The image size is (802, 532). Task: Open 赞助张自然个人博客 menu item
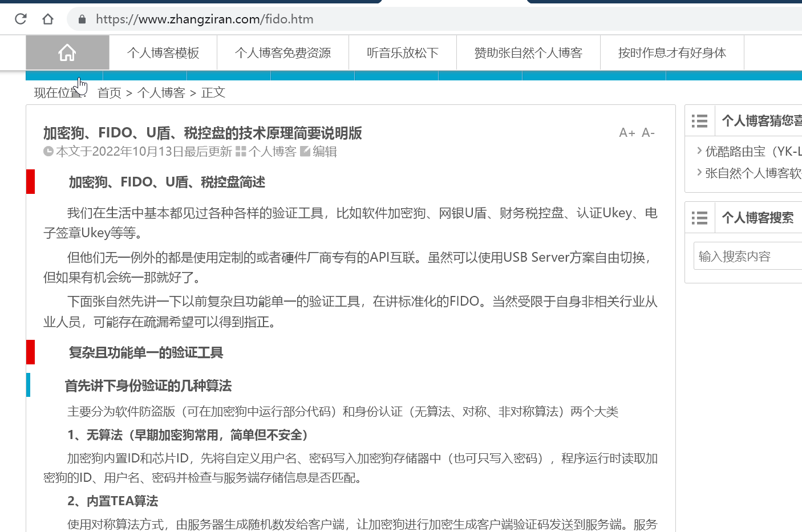[x=528, y=53]
